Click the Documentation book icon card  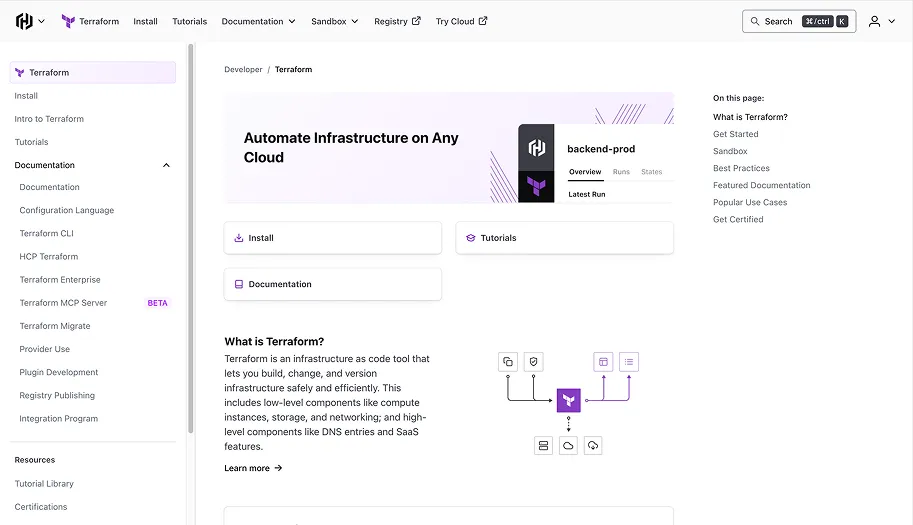(239, 284)
